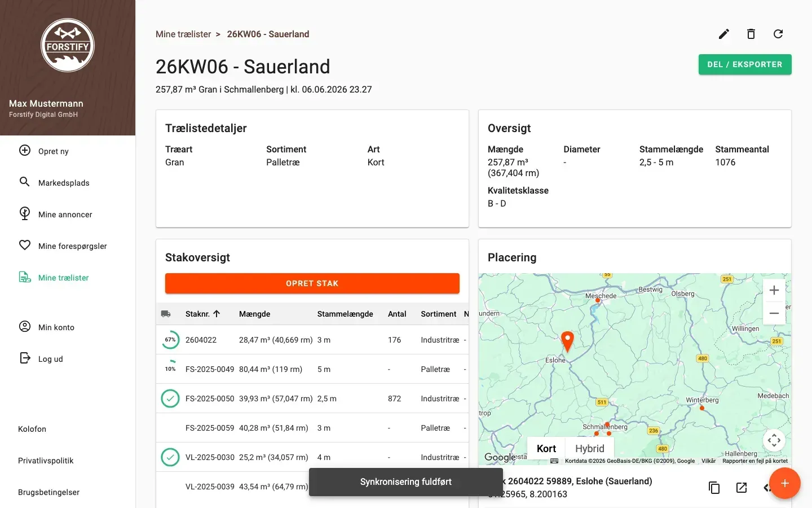812x508 pixels.
Task: Click the Forstify logo
Action: (x=68, y=45)
